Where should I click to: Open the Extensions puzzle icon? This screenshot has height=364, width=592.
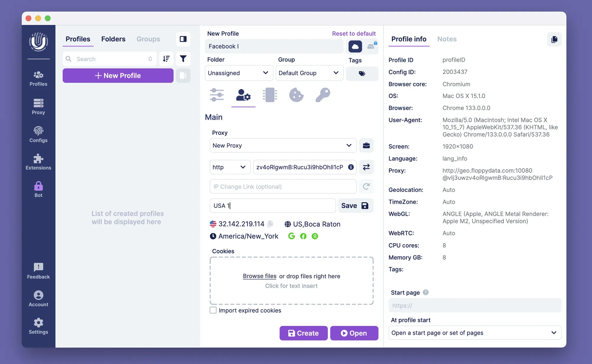pyautogui.click(x=38, y=162)
